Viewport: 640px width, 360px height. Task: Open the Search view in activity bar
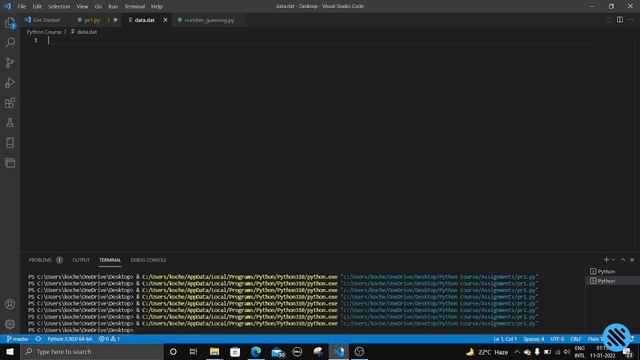[10, 42]
